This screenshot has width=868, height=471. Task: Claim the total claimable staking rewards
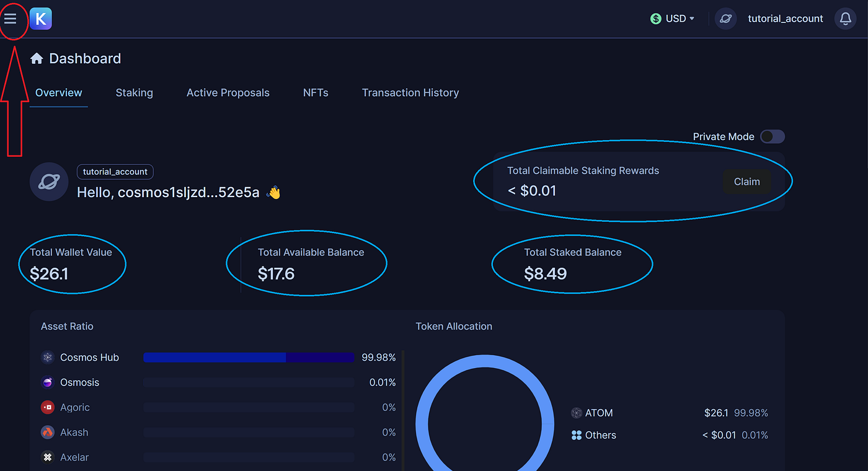[746, 181]
